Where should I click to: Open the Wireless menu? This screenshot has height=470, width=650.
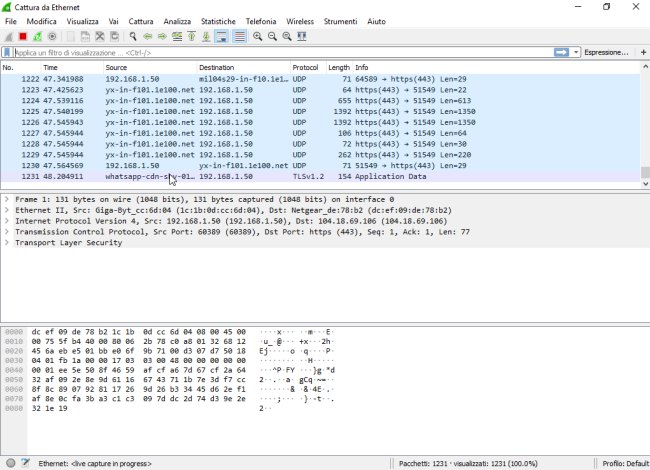coord(300,21)
